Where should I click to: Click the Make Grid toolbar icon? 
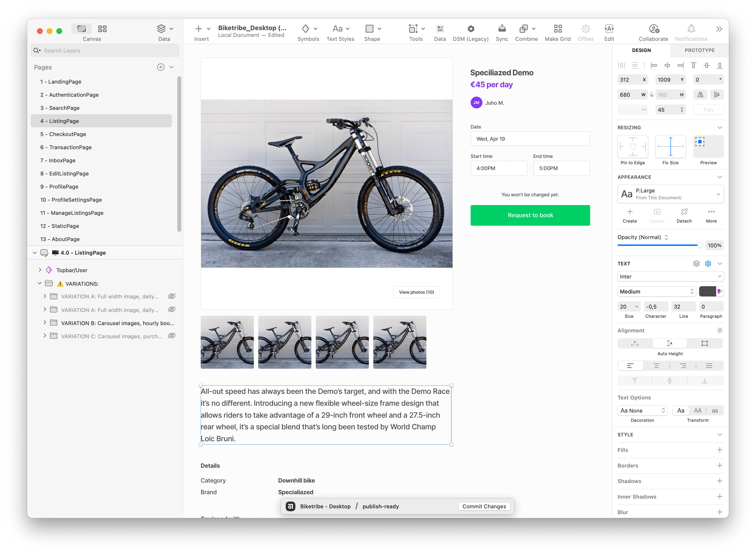(557, 29)
